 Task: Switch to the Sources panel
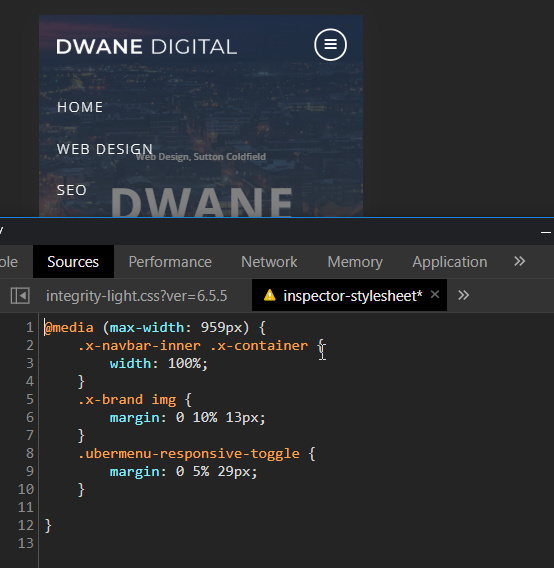(x=73, y=262)
